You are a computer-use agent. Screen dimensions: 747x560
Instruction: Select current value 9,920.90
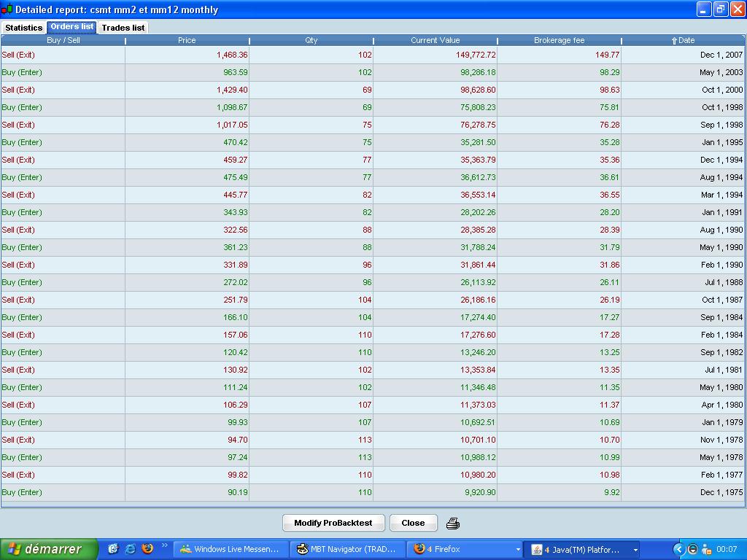[x=435, y=492]
